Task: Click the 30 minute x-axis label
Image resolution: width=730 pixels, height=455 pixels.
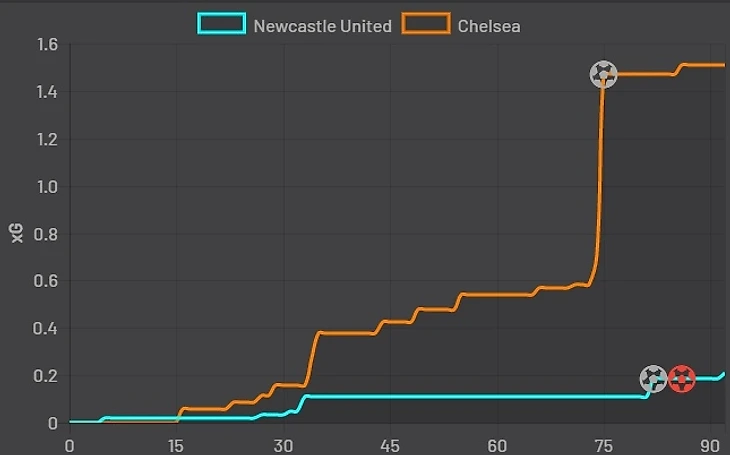Action: (x=283, y=446)
